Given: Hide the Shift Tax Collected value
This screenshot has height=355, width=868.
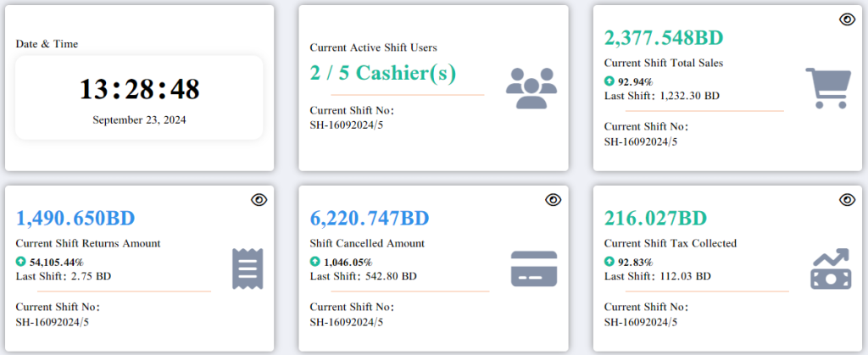Looking at the screenshot, I should (846, 200).
